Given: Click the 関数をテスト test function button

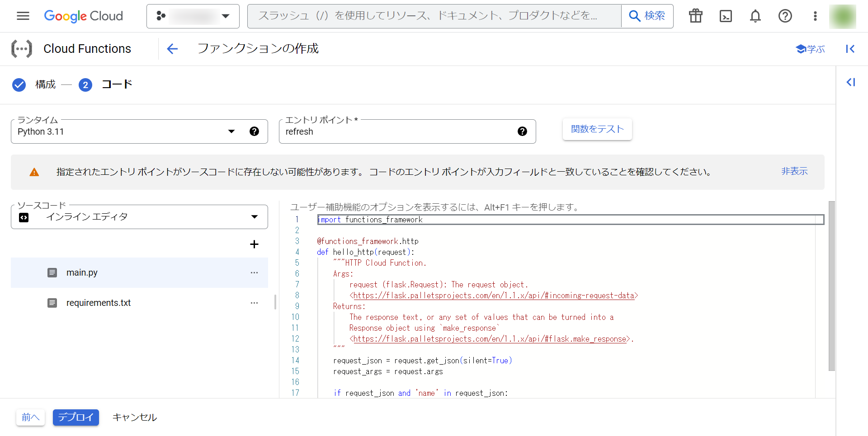Looking at the screenshot, I should [597, 129].
